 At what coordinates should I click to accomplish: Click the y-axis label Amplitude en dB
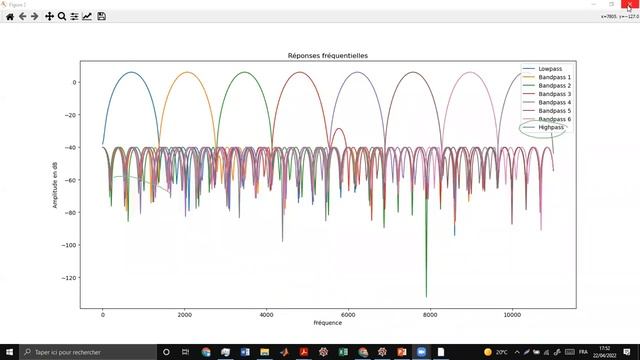55,185
